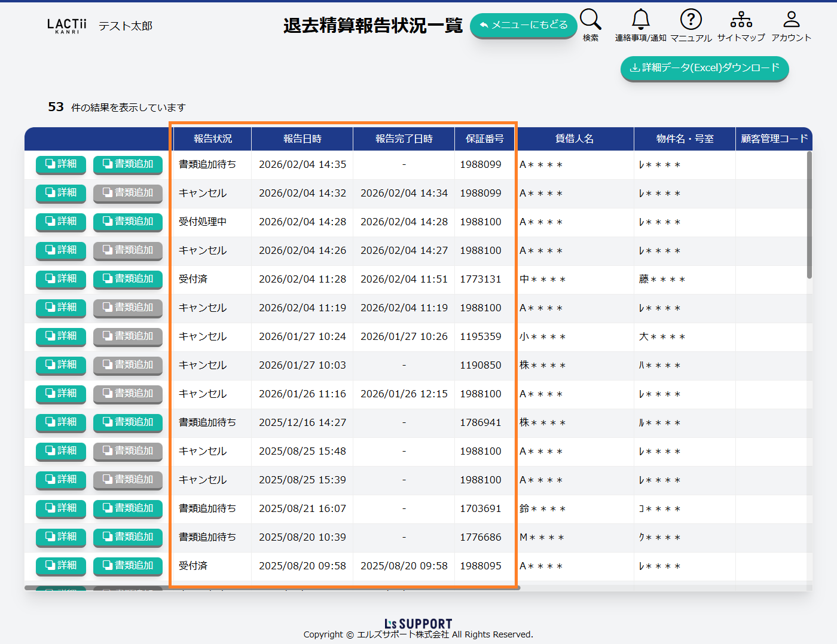
Task: Open 詳細 for guarantee number 1195359
Action: coord(61,336)
